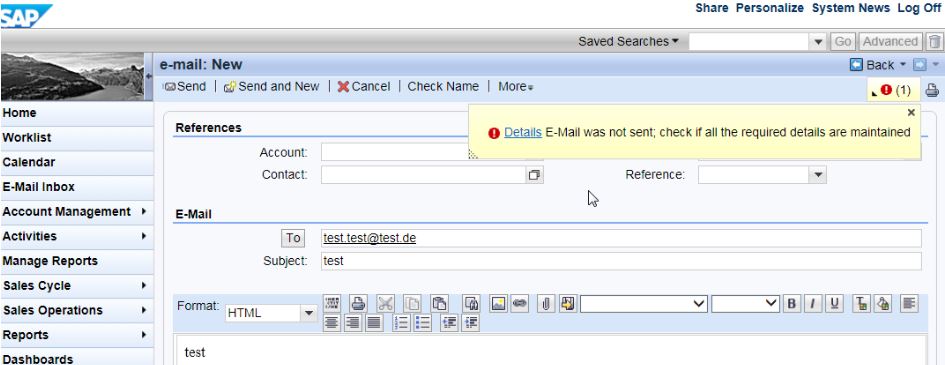The image size is (945, 365).
Task: Click the copy icon in the editor toolbar
Action: (x=412, y=304)
